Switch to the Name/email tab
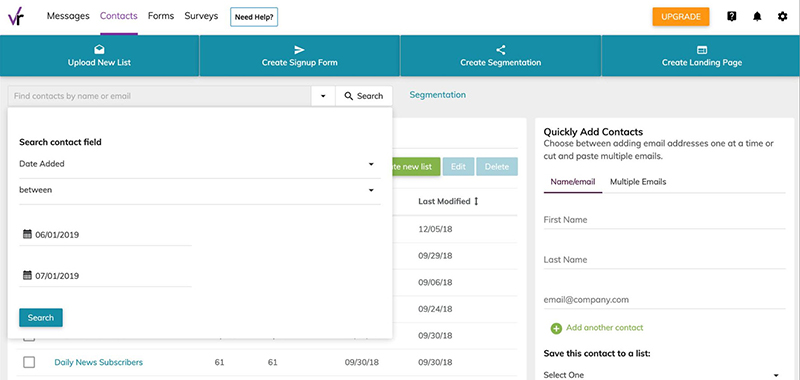The height and width of the screenshot is (380, 800). pos(573,182)
